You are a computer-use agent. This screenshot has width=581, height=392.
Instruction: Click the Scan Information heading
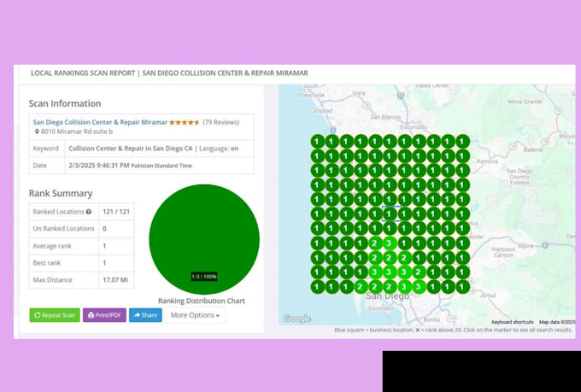tap(65, 103)
